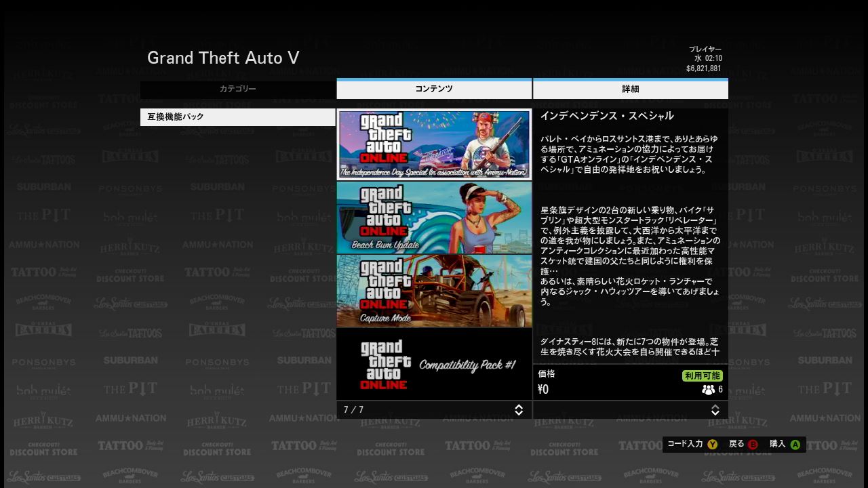Click the 7 / 7 item counter
This screenshot has width=868, height=488.
click(x=353, y=410)
